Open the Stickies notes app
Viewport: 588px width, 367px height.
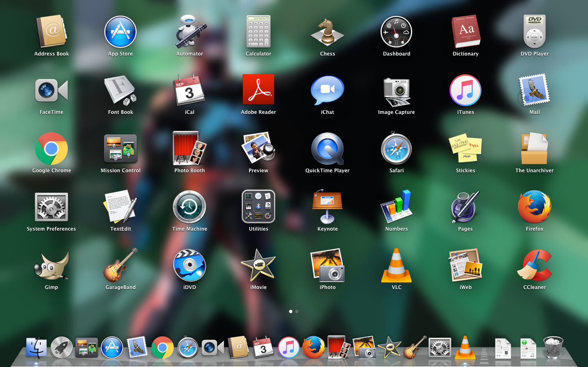coord(465,149)
